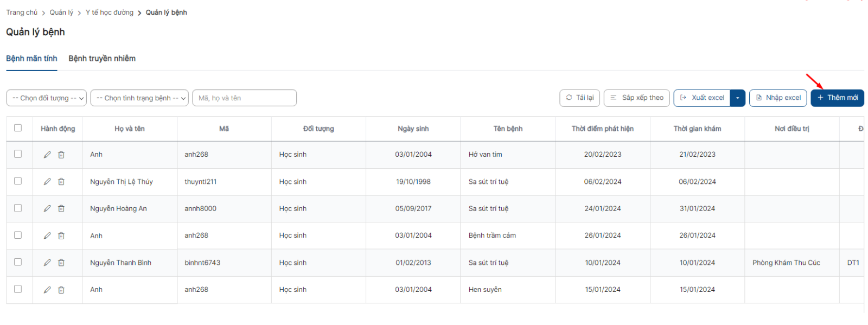This screenshot has height=325, width=868.
Task: Delete Nguyễn Thị Lệ Thúy's record
Action: [x=61, y=182]
